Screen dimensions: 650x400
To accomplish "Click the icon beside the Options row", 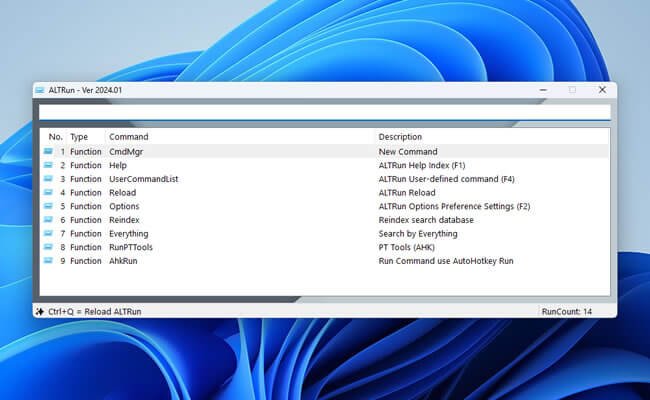I will click(48, 206).
